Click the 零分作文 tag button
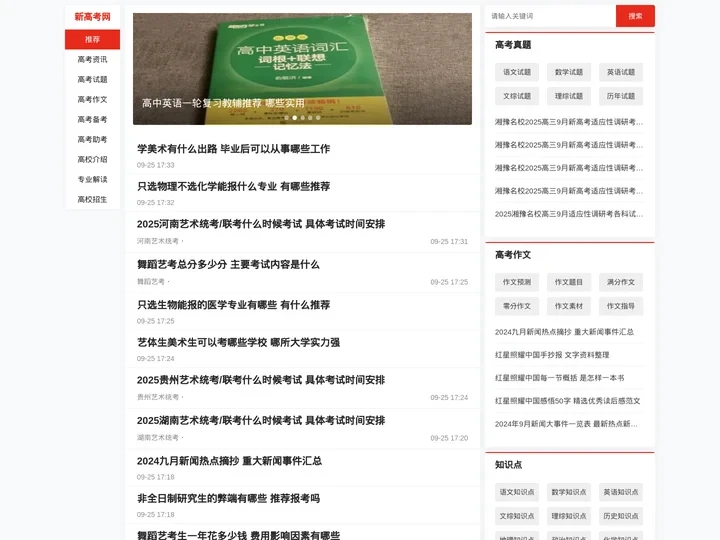 pyautogui.click(x=517, y=306)
